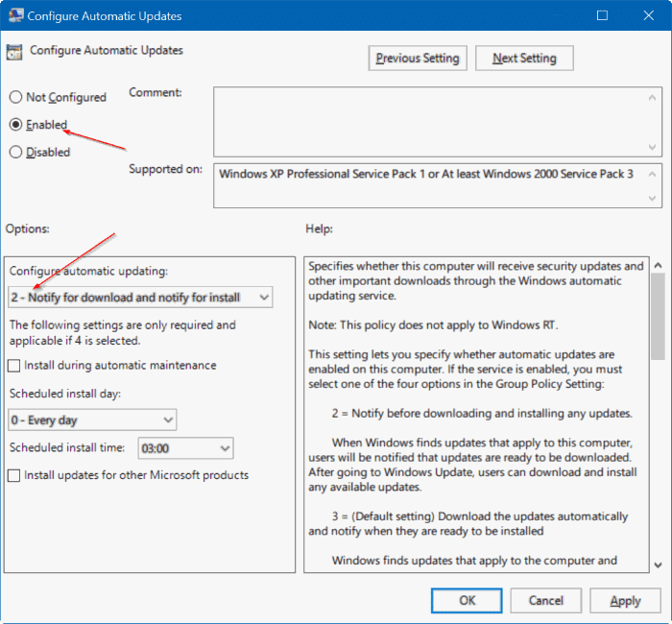The image size is (672, 624).
Task: Expand the Scheduled install day dropdown
Action: click(x=92, y=420)
